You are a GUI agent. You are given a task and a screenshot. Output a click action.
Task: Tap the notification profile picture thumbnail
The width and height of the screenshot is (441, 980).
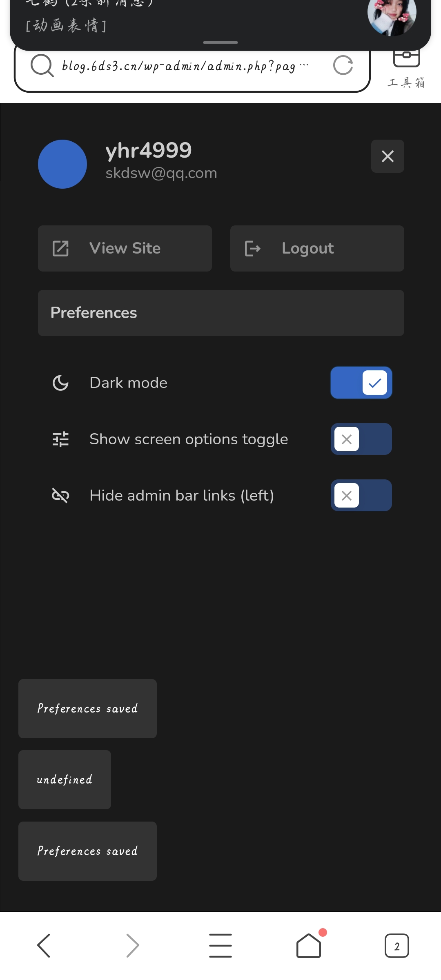(x=391, y=16)
